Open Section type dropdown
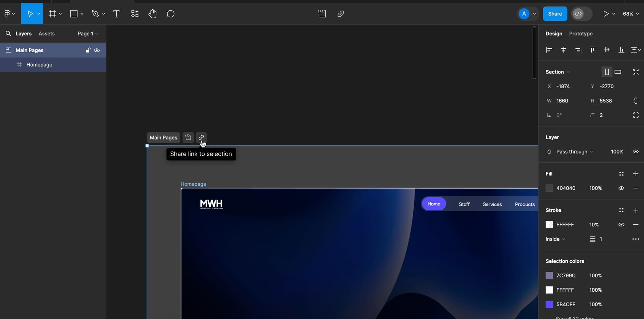The width and height of the screenshot is (644, 319). point(557,72)
